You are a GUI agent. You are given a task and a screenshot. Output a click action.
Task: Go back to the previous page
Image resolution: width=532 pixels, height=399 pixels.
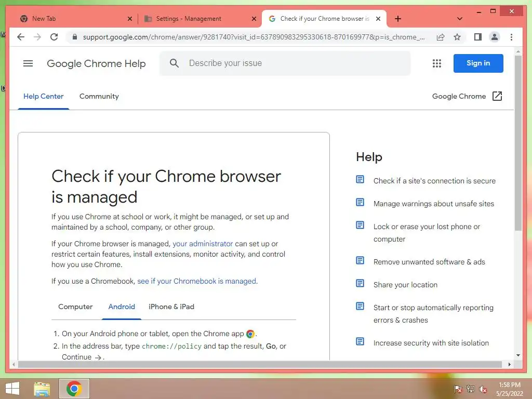[x=21, y=37]
